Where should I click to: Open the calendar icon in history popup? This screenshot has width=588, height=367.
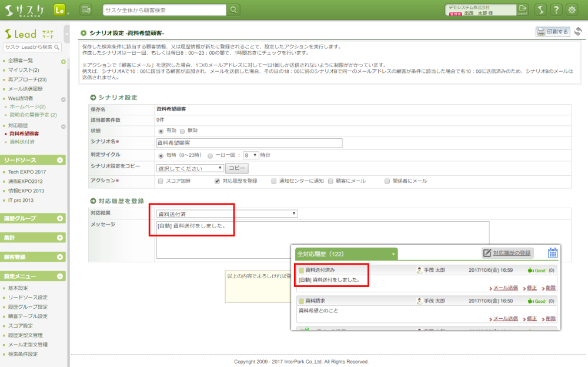tap(553, 253)
